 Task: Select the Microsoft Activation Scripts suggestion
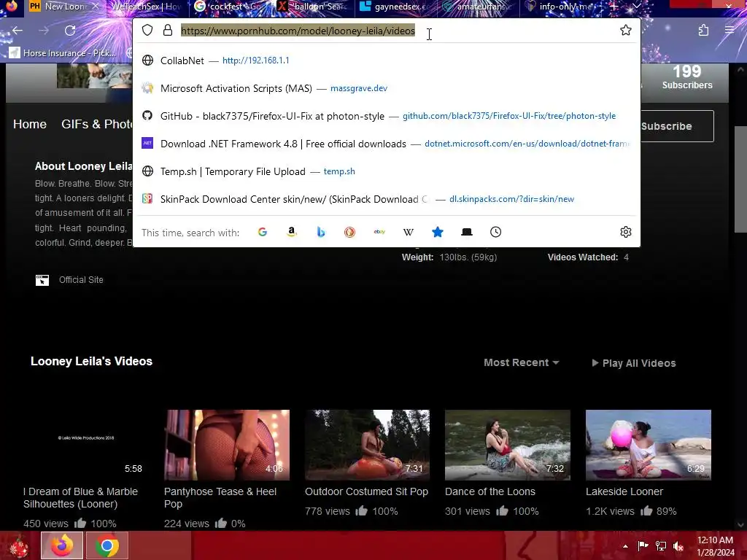(x=387, y=88)
